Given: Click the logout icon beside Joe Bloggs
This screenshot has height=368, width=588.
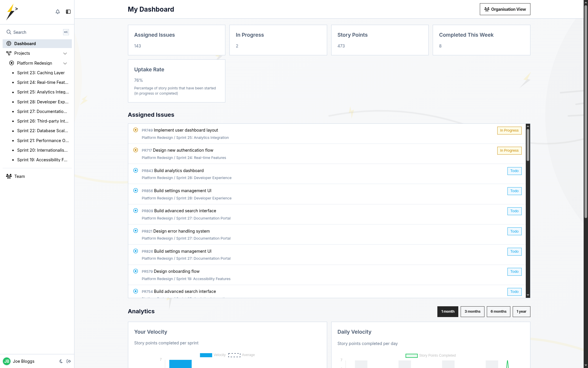Looking at the screenshot, I should click(x=69, y=361).
